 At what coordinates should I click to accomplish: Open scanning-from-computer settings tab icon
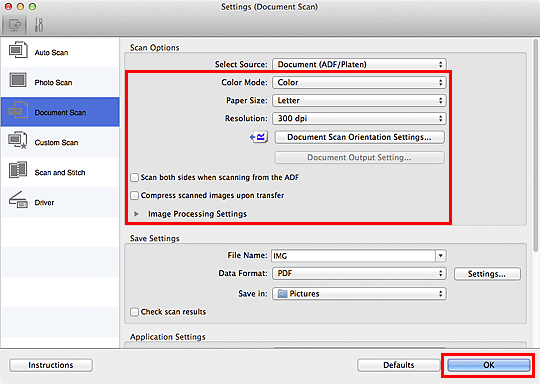pos(15,25)
